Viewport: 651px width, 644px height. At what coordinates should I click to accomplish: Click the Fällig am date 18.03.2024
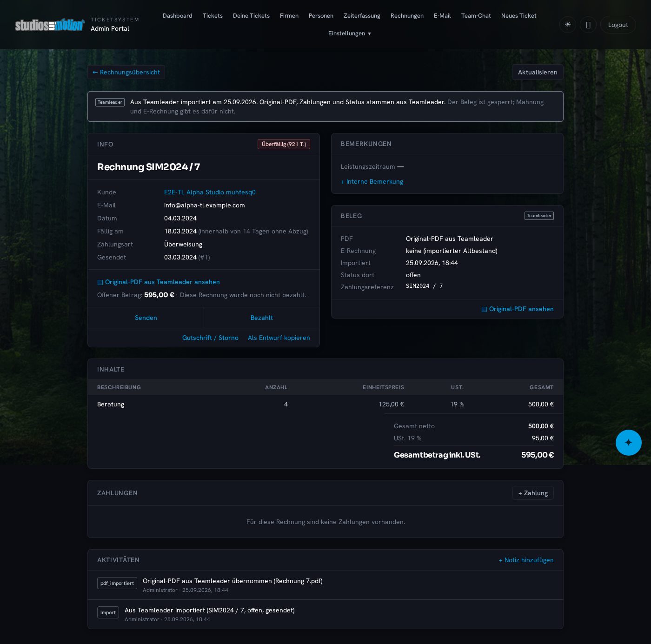point(180,231)
